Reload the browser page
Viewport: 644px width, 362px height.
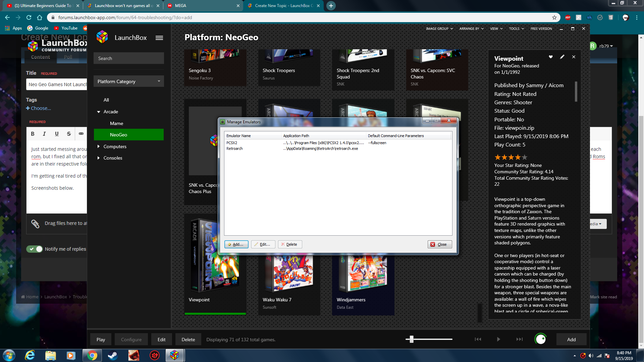(29, 17)
